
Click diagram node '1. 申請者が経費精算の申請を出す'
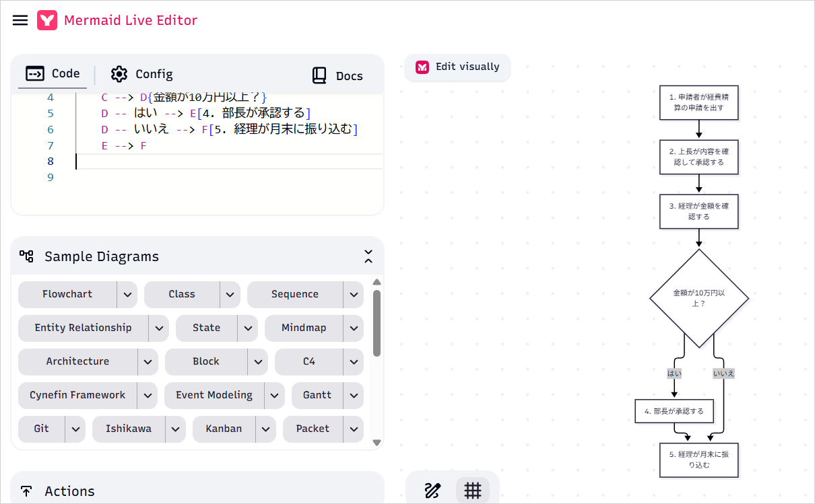point(699,102)
